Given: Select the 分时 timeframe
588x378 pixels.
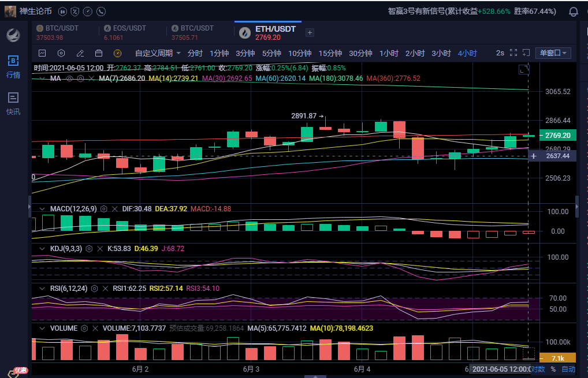Looking at the screenshot, I should pyautogui.click(x=195, y=53).
